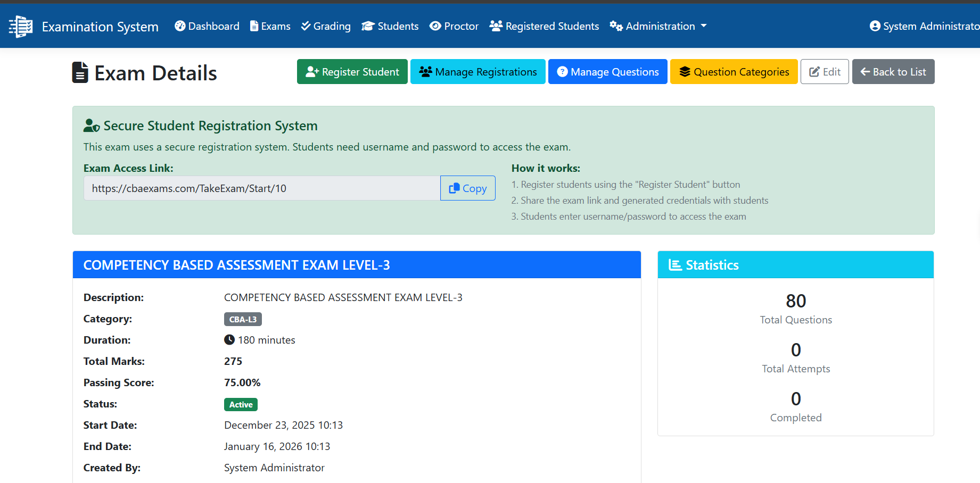Click the exam details document icon

(x=80, y=73)
